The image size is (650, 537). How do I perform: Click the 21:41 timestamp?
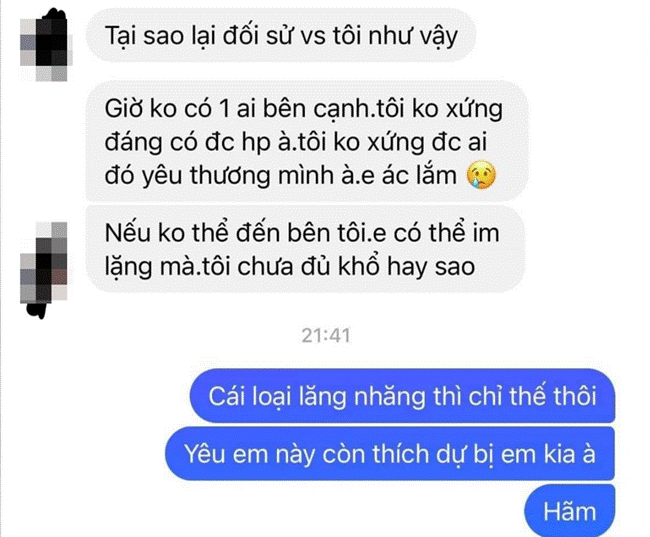[x=326, y=335]
